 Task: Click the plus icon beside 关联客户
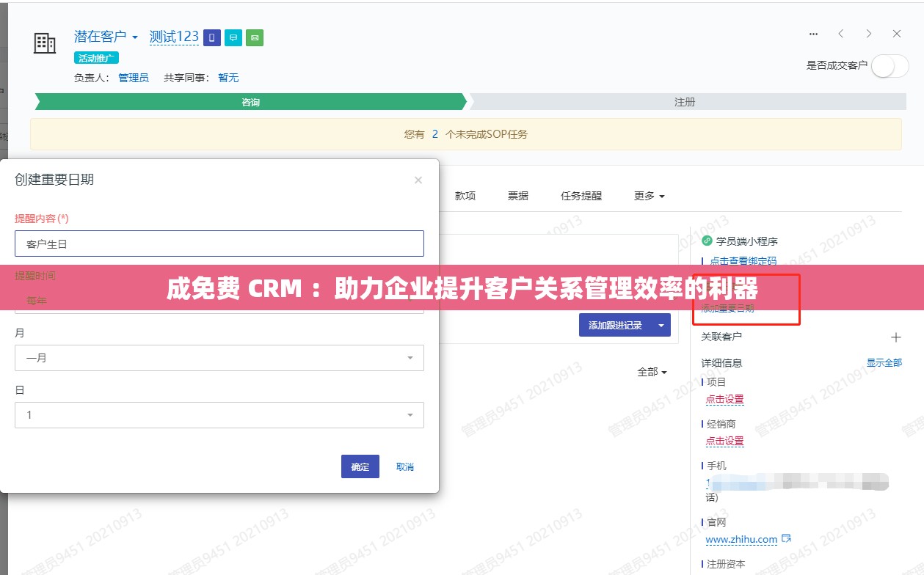896,337
